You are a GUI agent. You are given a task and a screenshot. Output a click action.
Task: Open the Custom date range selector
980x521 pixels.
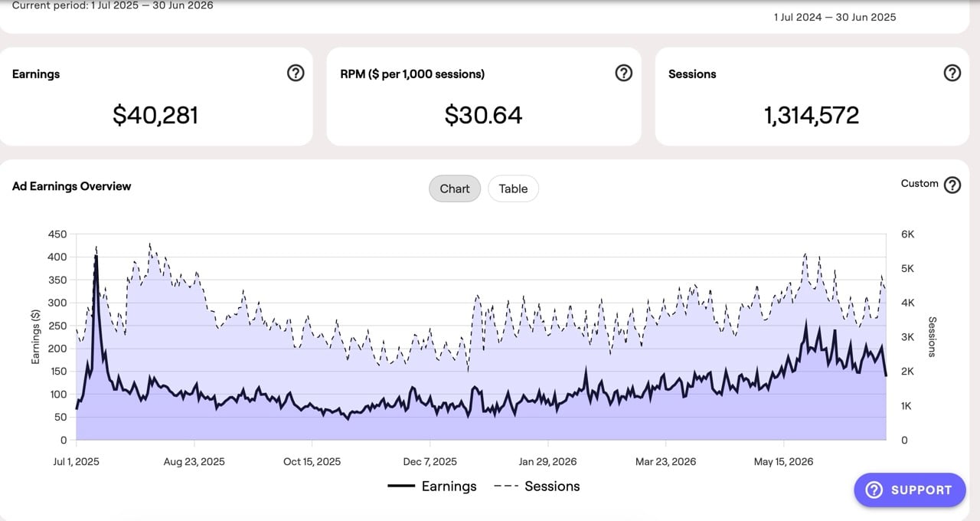pos(920,184)
